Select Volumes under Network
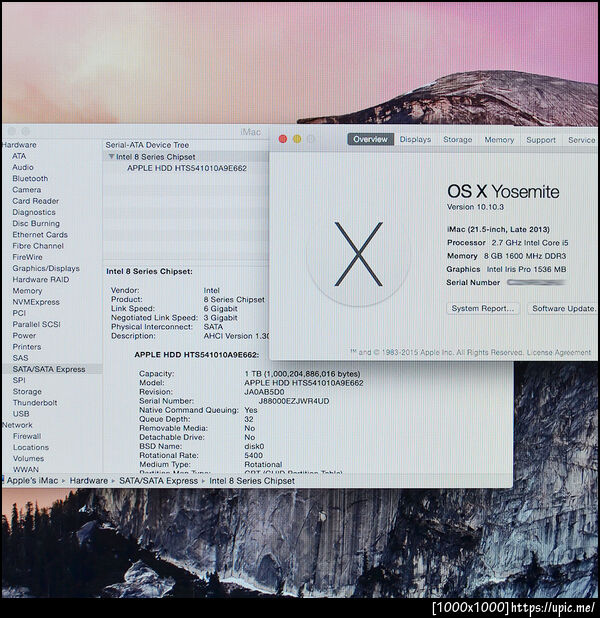Viewport: 600px width, 618px height. [x=28, y=459]
